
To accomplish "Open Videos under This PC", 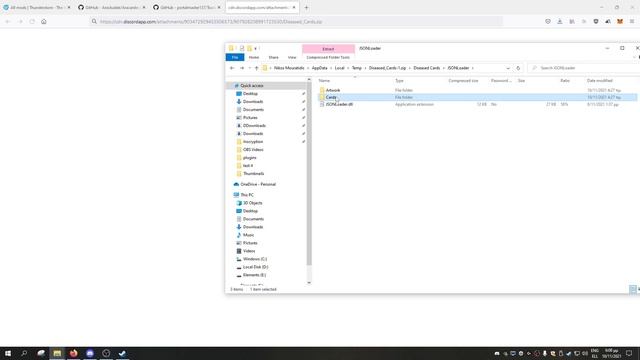I will [249, 251].
